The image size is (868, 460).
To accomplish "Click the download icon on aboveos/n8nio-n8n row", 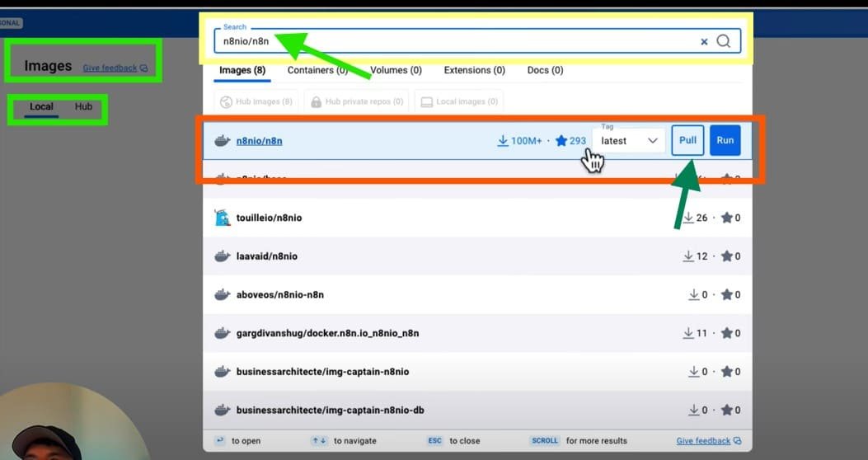I will [693, 294].
